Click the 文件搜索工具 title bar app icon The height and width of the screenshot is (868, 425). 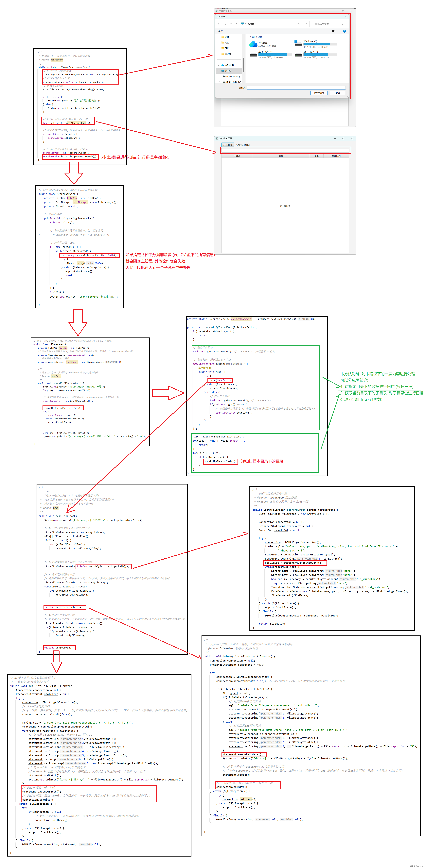click(217, 139)
